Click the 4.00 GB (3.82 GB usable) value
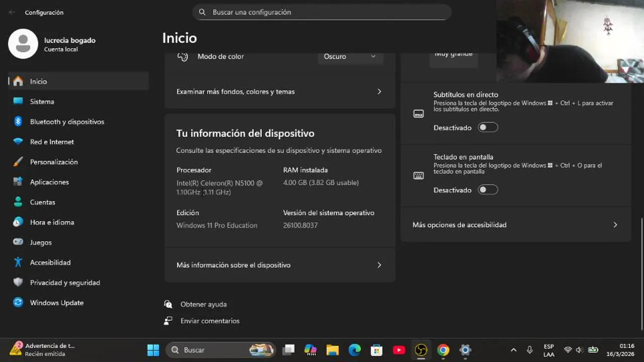Image resolution: width=644 pixels, height=362 pixels. 321,183
